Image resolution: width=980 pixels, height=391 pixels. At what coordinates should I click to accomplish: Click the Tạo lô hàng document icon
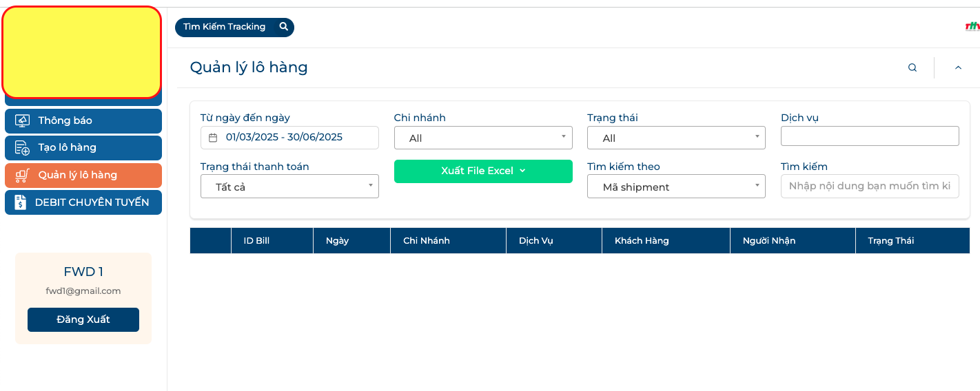pyautogui.click(x=22, y=148)
